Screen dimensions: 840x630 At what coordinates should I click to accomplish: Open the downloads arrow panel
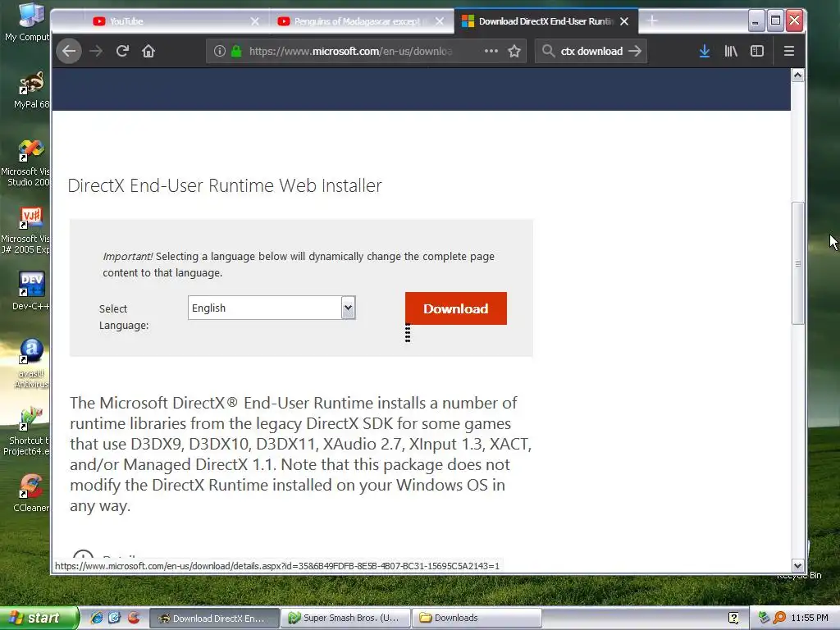[705, 51]
